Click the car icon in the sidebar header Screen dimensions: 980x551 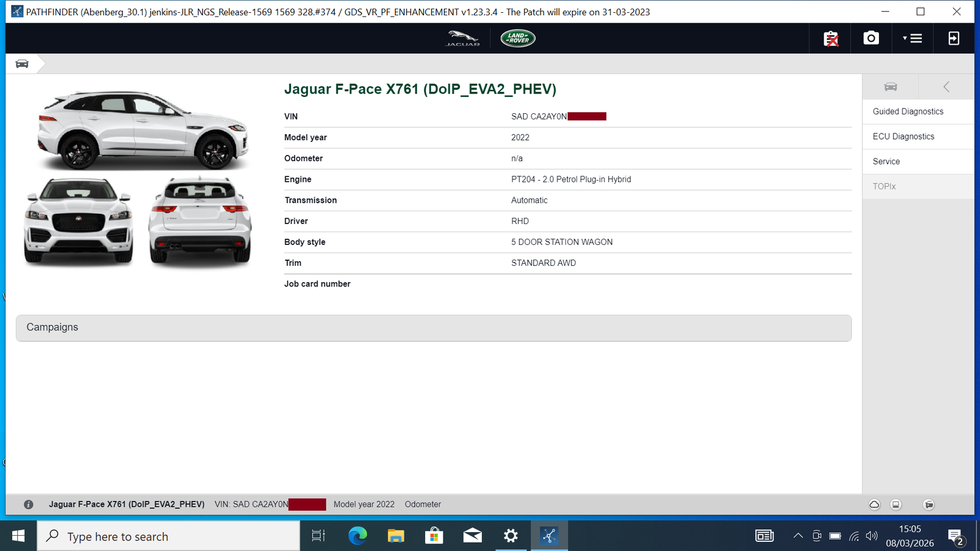pyautogui.click(x=891, y=86)
